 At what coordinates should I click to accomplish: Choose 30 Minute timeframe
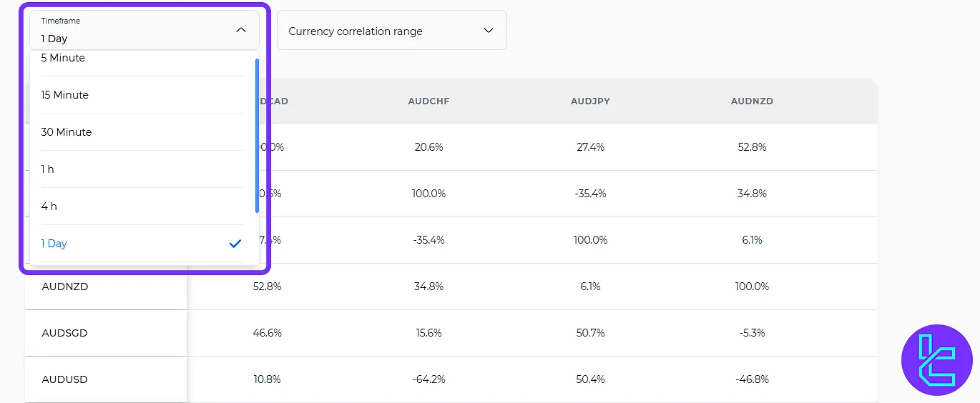point(142,132)
